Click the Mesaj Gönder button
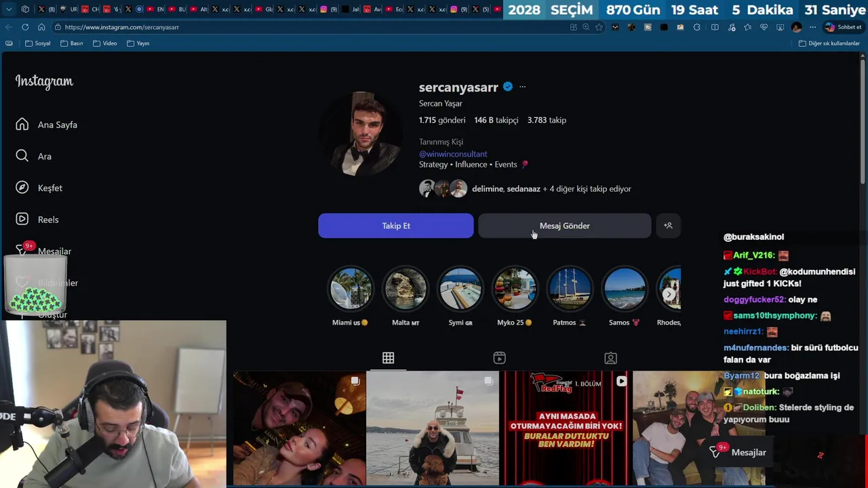The height and width of the screenshot is (488, 868). click(x=565, y=226)
